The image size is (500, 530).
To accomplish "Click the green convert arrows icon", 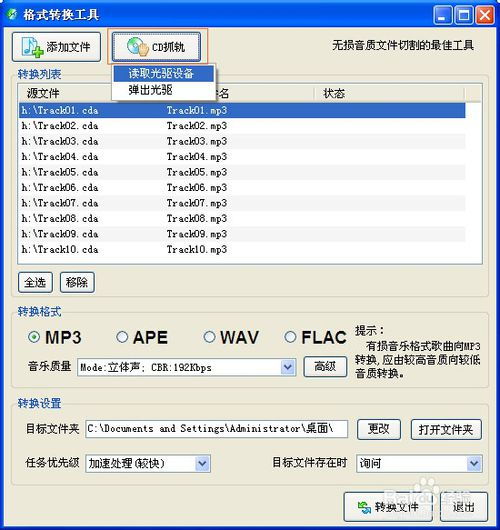I will point(364,507).
